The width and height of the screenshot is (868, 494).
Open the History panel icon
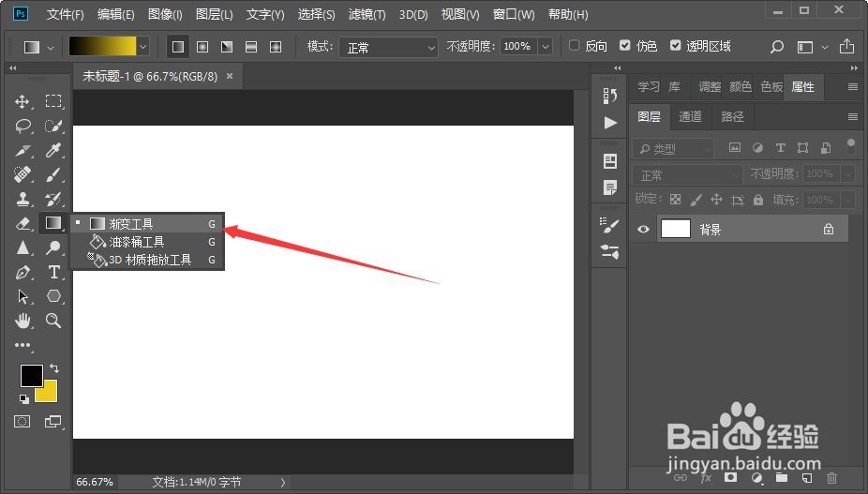(x=610, y=96)
